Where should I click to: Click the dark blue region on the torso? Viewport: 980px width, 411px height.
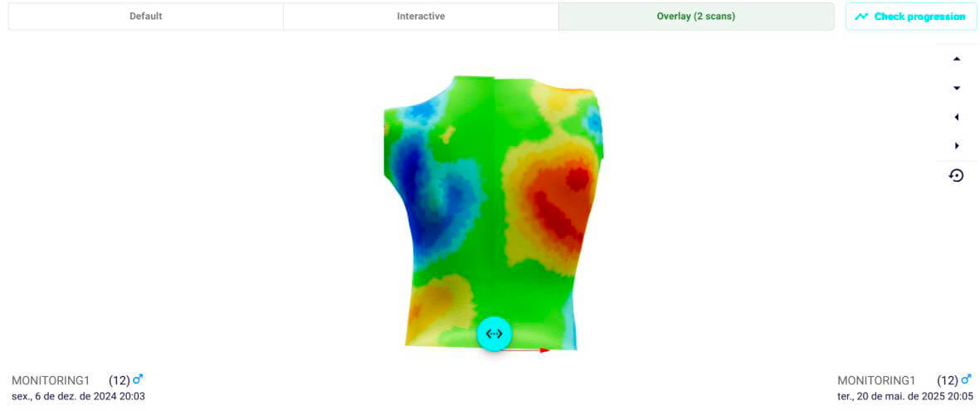412,170
